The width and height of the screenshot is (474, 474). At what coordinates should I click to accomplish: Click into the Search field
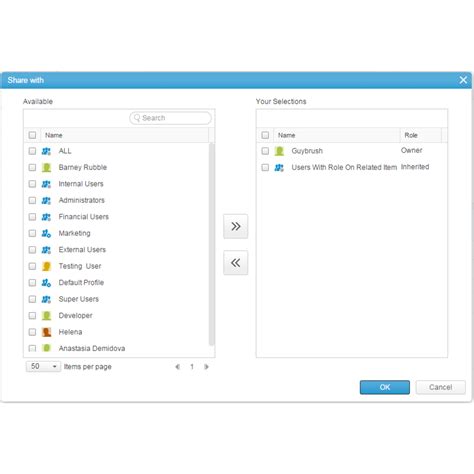[x=170, y=118]
